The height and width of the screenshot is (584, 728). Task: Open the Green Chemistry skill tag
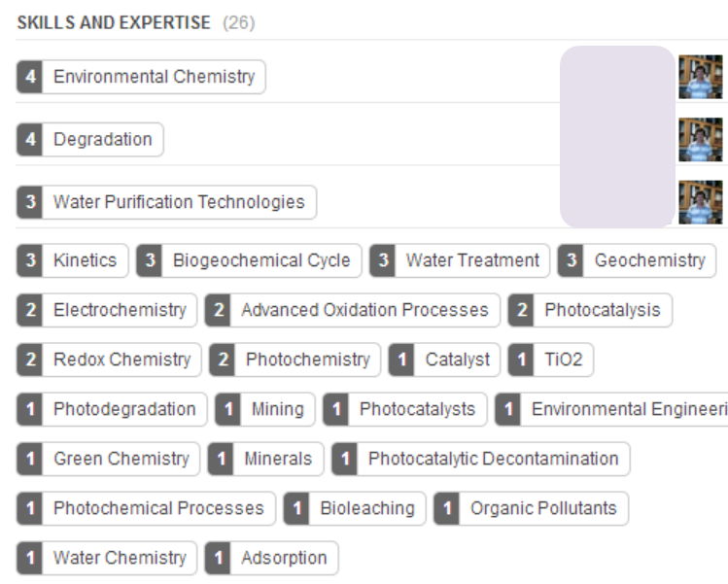coord(121,459)
